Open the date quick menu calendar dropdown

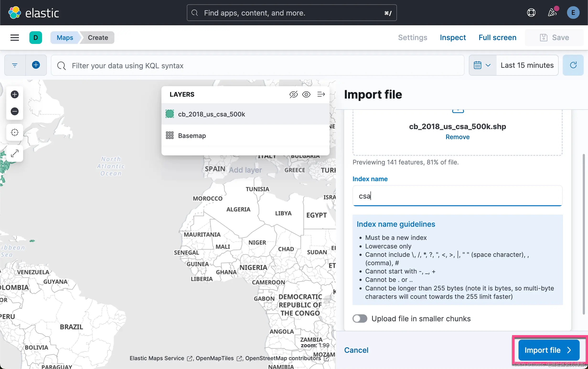[x=482, y=65]
